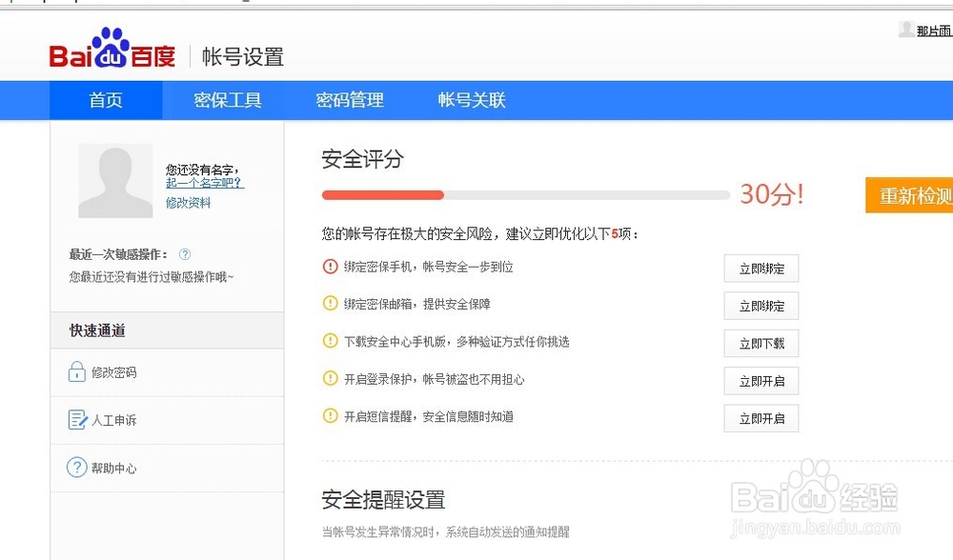The image size is (953, 560).
Task: Click the 起一个名字吧? link
Action: click(205, 183)
